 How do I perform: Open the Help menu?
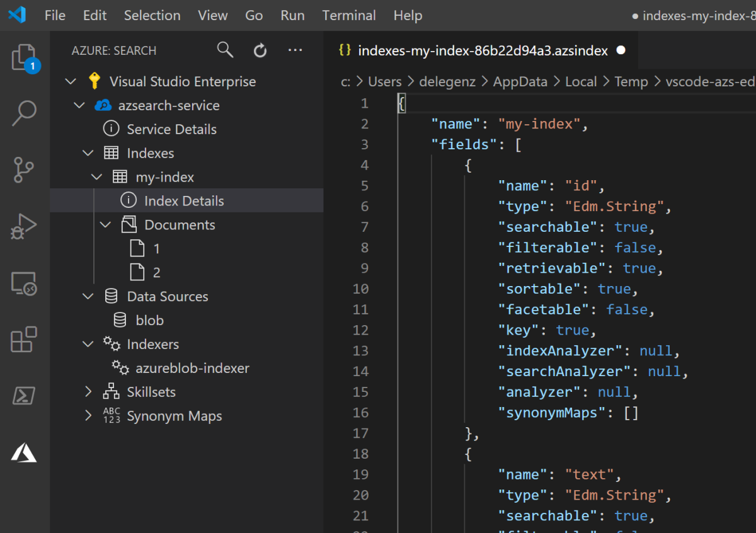tap(407, 15)
